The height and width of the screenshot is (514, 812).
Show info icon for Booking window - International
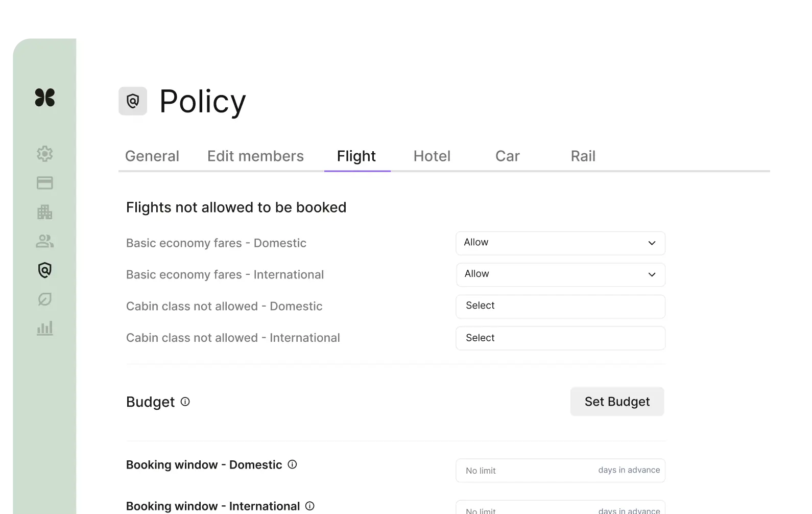click(309, 506)
